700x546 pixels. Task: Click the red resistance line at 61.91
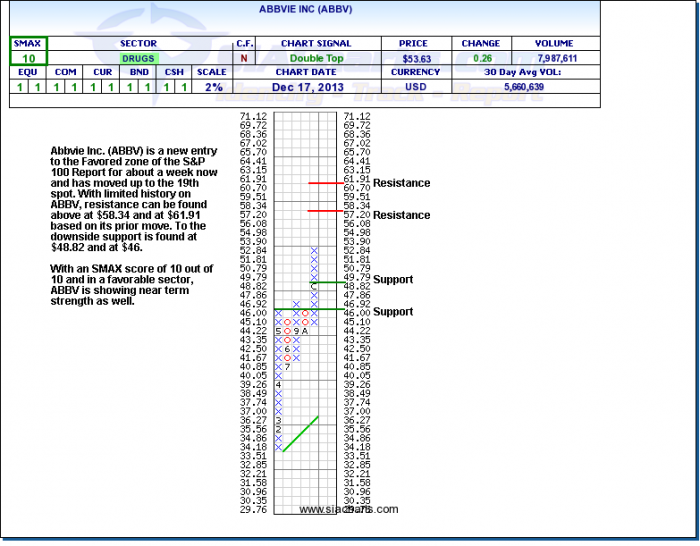pyautogui.click(x=327, y=183)
